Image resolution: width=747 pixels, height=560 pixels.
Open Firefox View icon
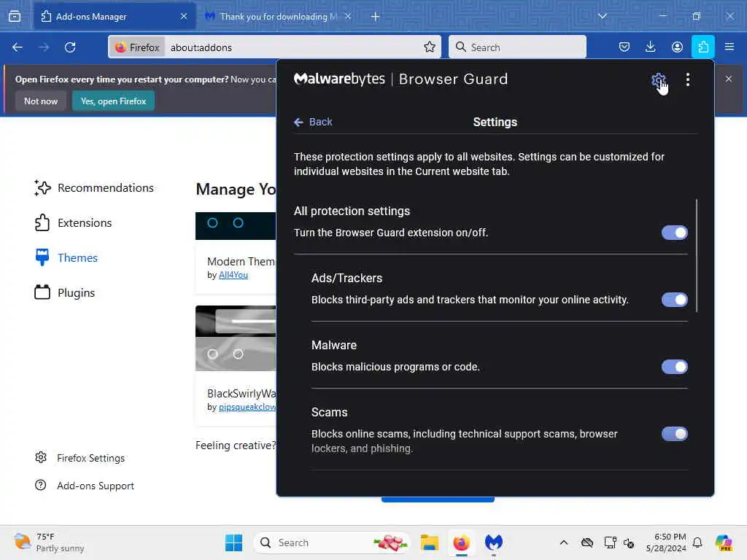tap(15, 16)
